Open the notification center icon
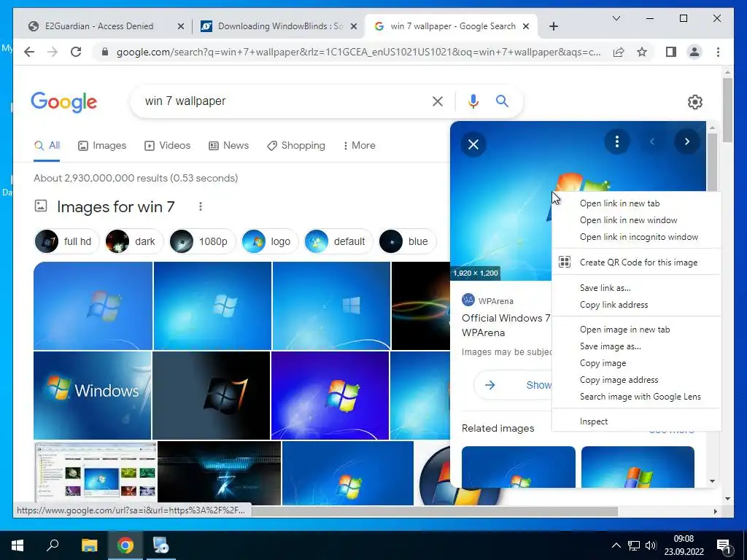This screenshot has height=560, width=747. [723, 546]
